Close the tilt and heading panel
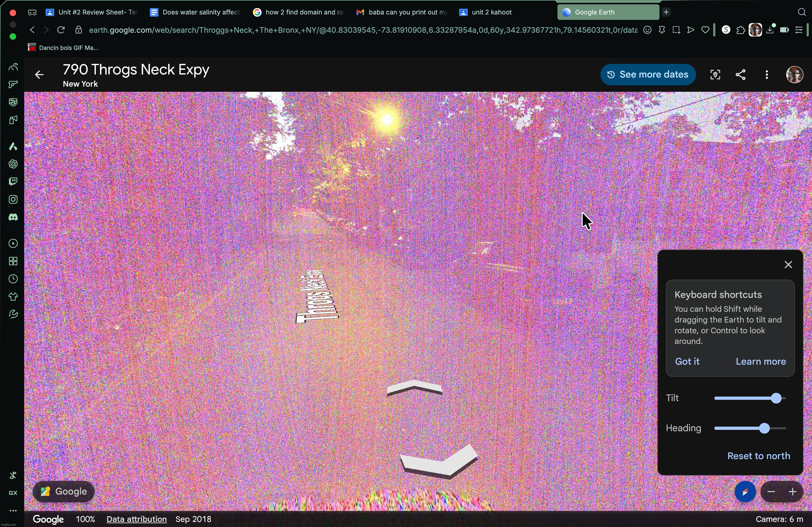Image resolution: width=812 pixels, height=527 pixels. coord(788,265)
